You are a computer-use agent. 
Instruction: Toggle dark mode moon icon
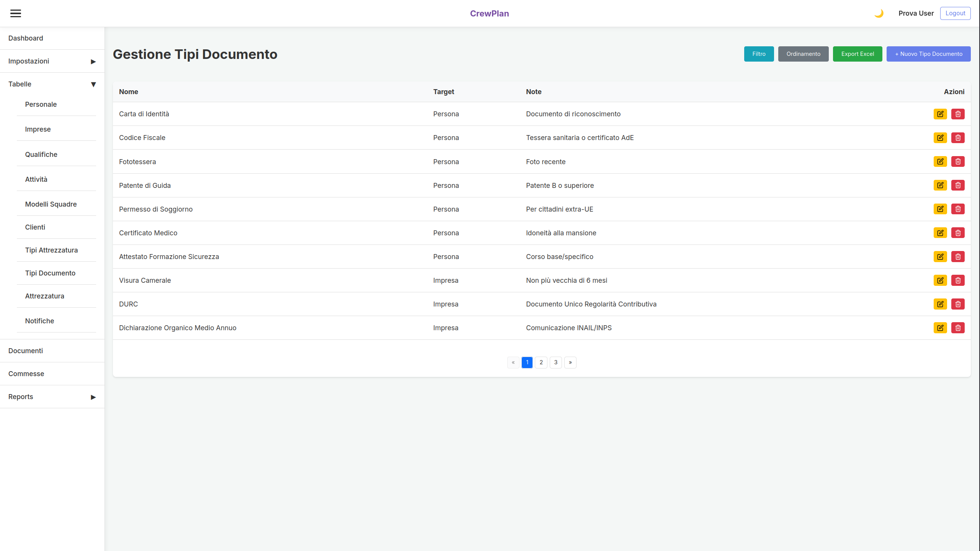tap(879, 13)
